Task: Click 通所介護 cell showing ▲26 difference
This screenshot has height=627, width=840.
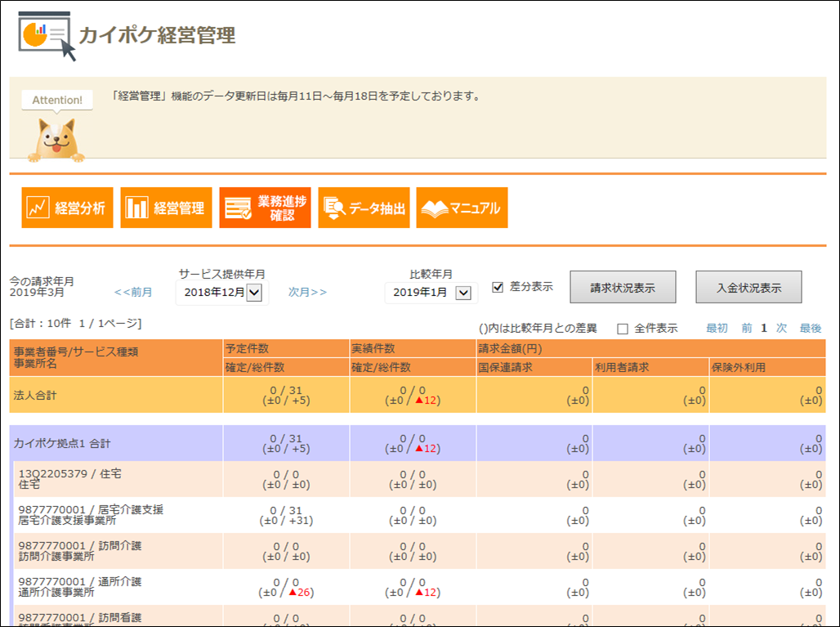Action: coord(286,587)
